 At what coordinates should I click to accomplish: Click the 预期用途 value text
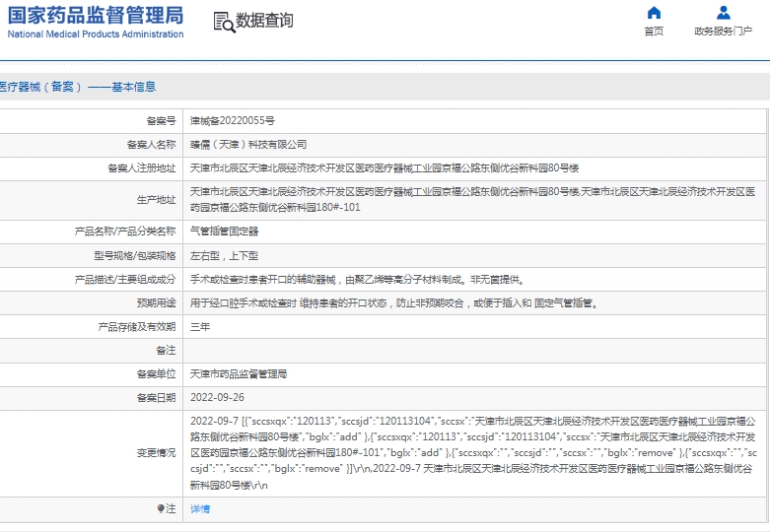[x=395, y=303]
